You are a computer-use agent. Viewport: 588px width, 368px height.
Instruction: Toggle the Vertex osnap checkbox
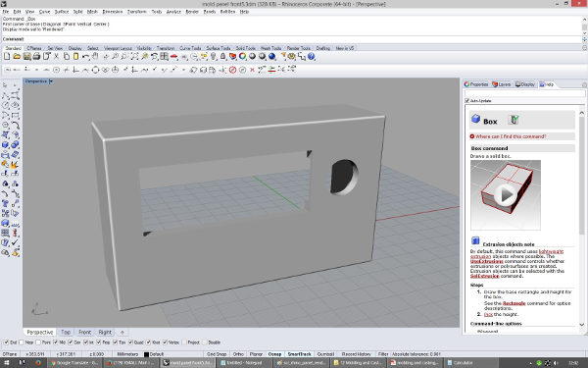pyautogui.click(x=165, y=342)
